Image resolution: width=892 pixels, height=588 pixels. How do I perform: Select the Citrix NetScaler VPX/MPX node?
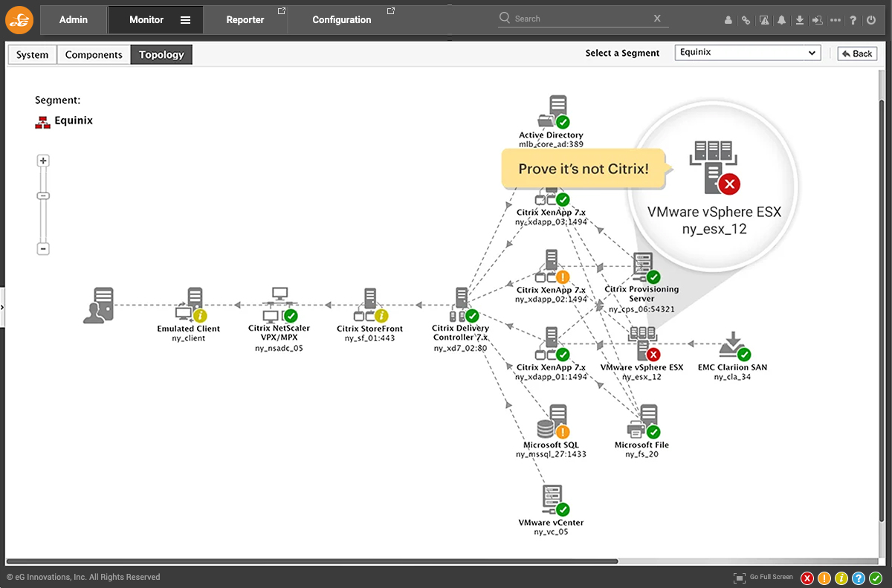point(280,305)
